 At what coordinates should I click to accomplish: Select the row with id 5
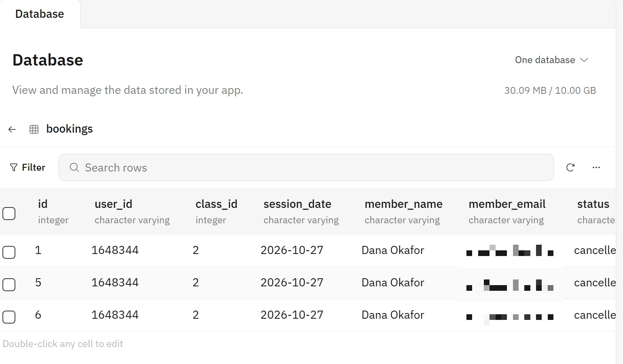tap(9, 284)
